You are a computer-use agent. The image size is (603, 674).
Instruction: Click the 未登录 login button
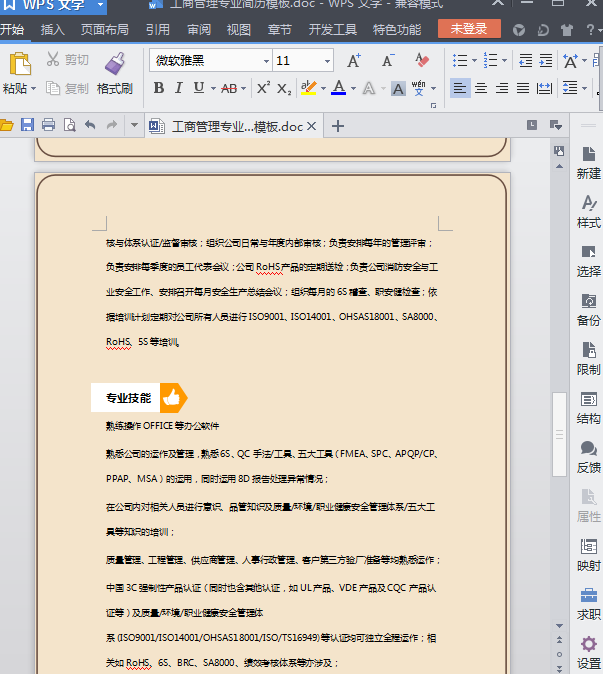point(469,29)
